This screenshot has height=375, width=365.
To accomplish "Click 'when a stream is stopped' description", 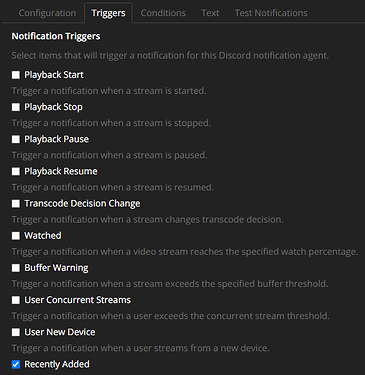I will click(111, 123).
